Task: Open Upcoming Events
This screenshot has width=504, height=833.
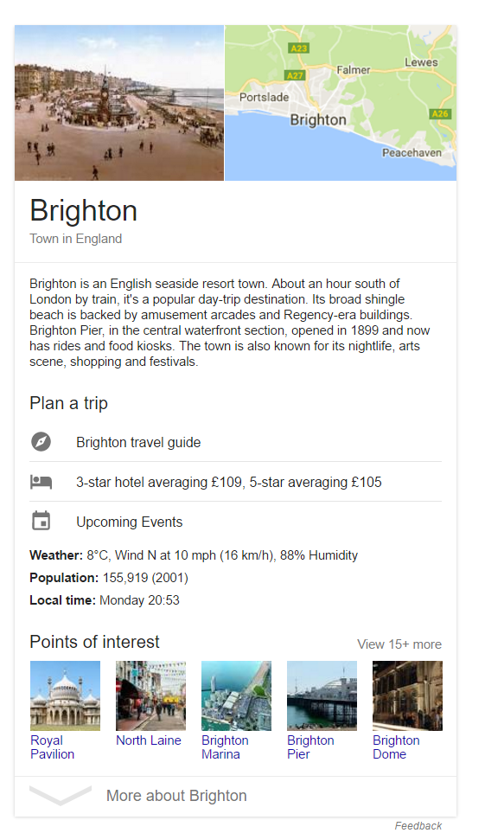Action: pyautogui.click(x=129, y=522)
